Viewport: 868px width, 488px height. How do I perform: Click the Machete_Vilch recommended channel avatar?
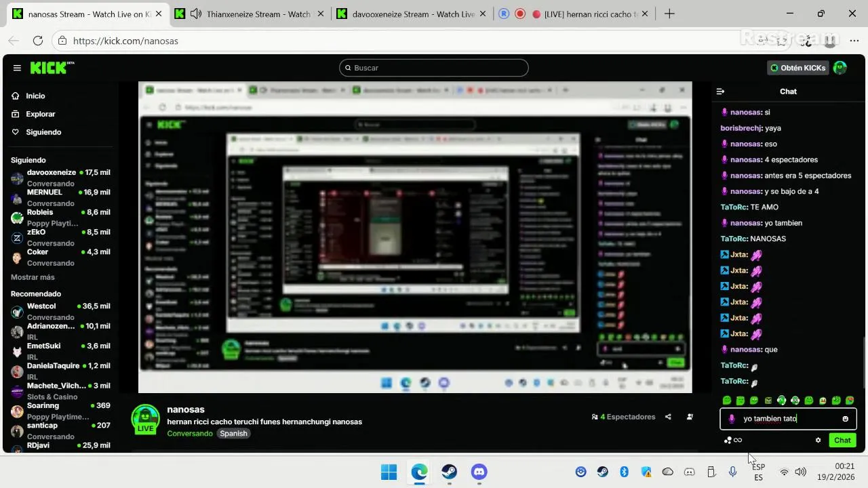pyautogui.click(x=17, y=391)
